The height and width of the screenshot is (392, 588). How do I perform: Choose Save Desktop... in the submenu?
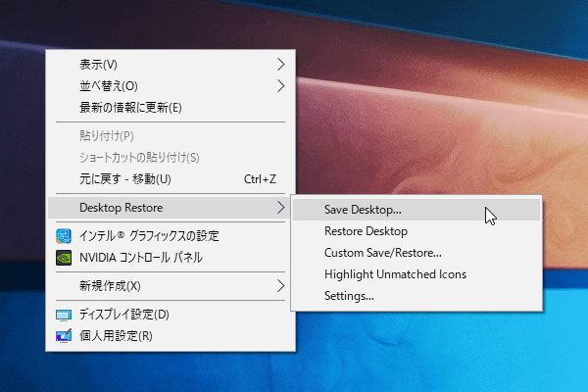click(416, 210)
